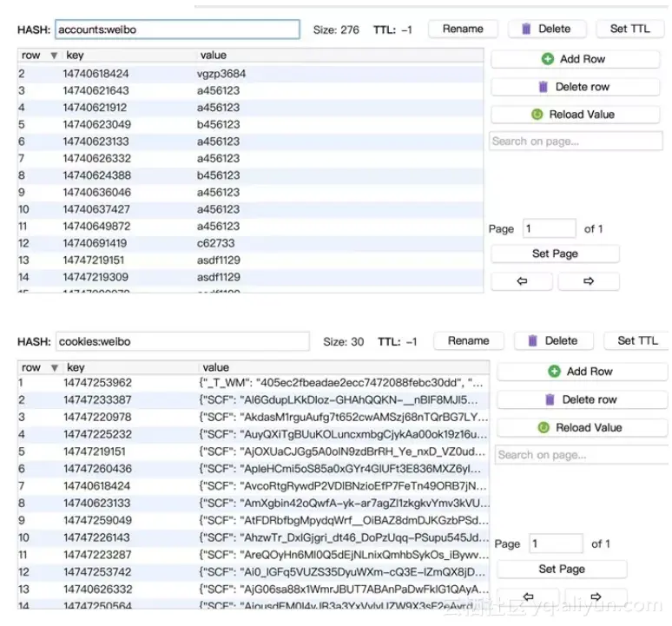
Task: Select key 14740618424 in accounts:weibo table
Action: (96, 74)
